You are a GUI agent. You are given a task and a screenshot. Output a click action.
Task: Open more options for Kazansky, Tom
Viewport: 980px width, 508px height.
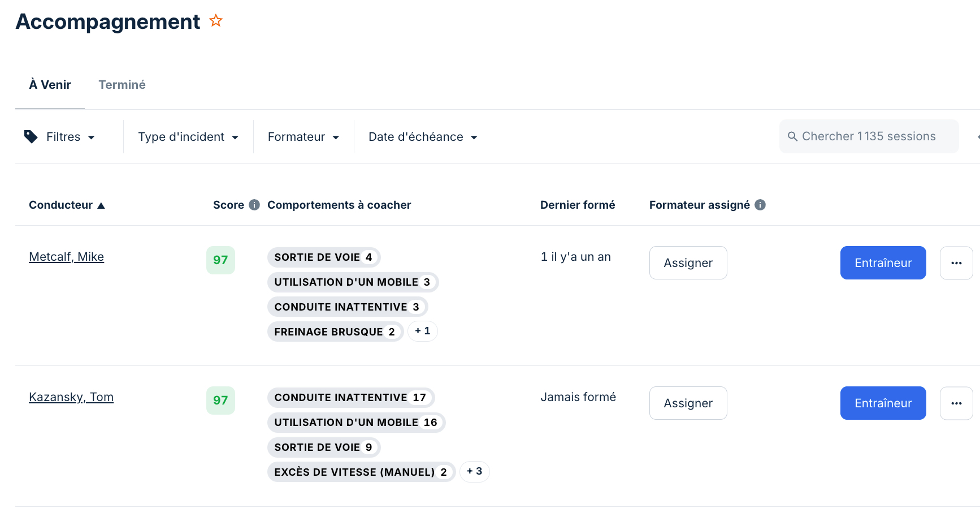pyautogui.click(x=956, y=403)
